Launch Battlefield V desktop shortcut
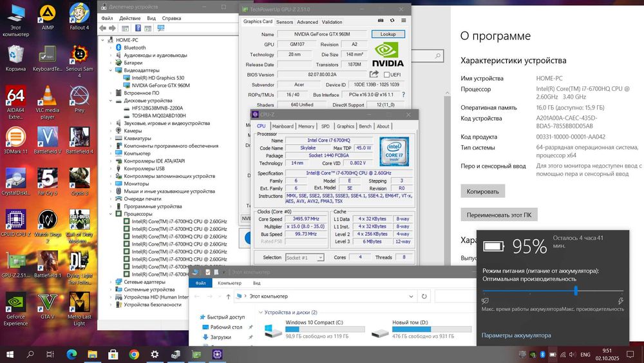This screenshot has width=644, height=363. coord(48,141)
